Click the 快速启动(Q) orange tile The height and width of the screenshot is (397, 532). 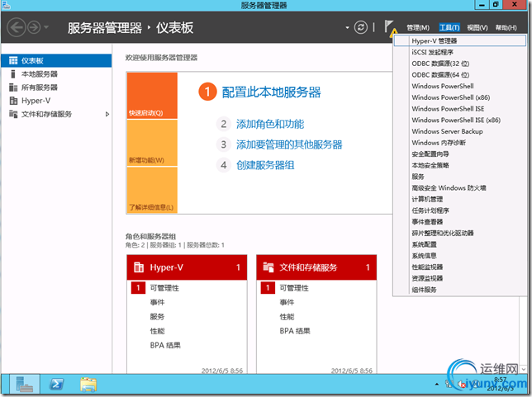tap(152, 95)
